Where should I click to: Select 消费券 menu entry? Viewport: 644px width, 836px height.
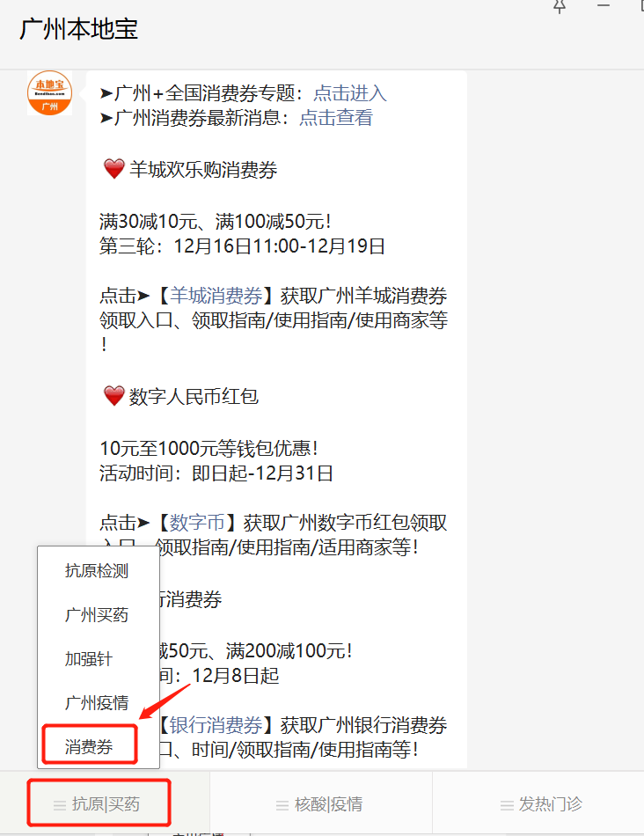tap(90, 747)
